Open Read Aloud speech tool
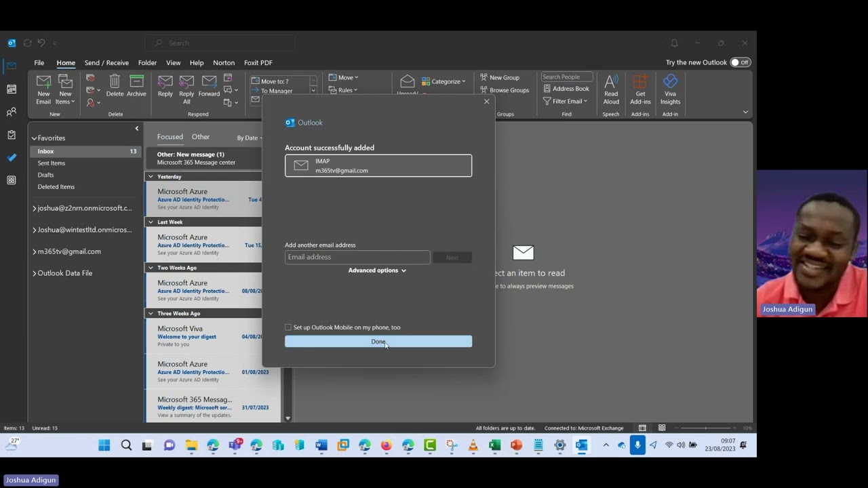Screen dimensions: 868x488 611,90
